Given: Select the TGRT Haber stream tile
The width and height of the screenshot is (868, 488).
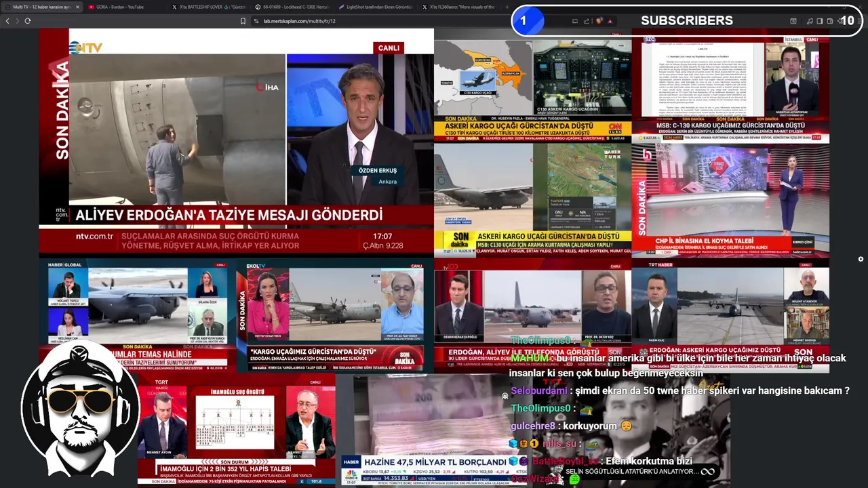Looking at the screenshot, I should (x=237, y=430).
